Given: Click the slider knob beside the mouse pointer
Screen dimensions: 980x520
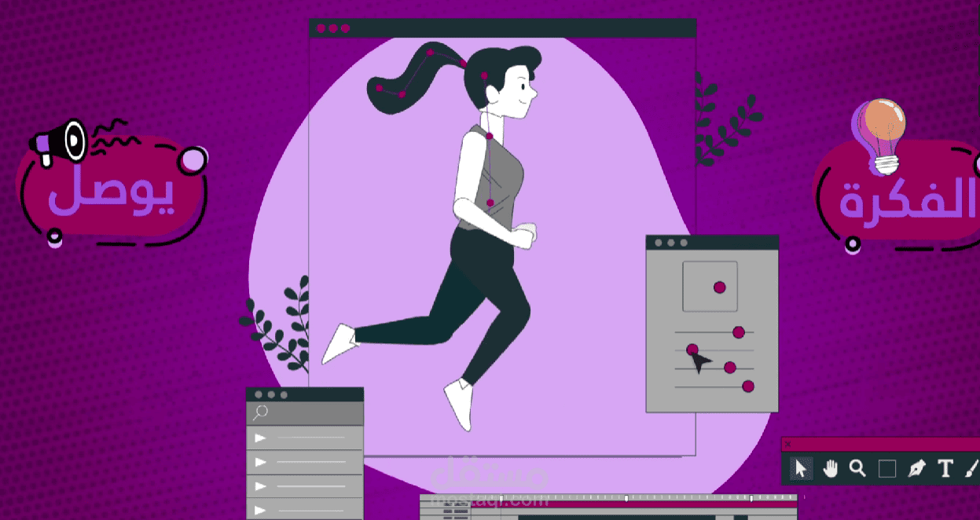Looking at the screenshot, I should [x=692, y=350].
